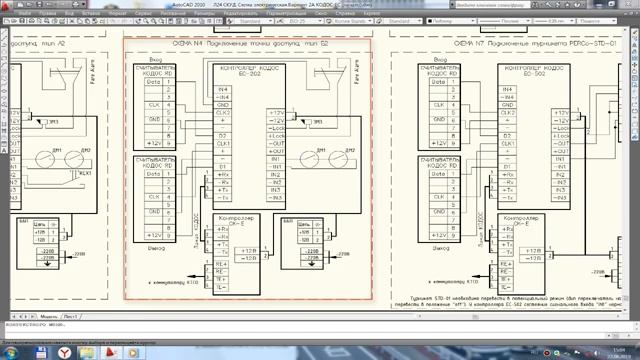Click Paste icon in standard toolbar
Image resolution: width=640 pixels, height=360 pixels.
(x=87, y=21)
